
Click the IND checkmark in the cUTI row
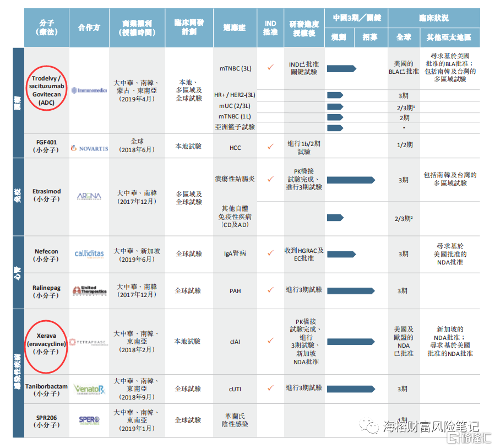pos(270,388)
